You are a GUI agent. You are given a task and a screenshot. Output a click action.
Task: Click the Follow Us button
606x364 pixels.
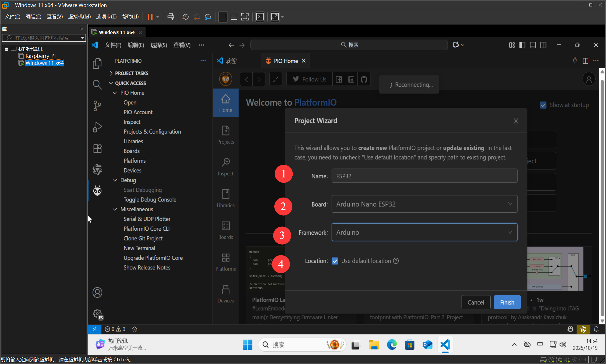point(309,79)
